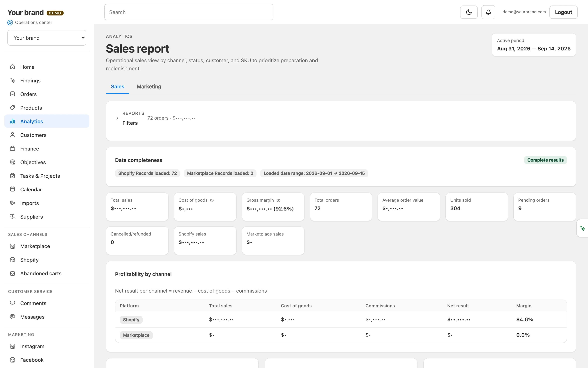The height and width of the screenshot is (368, 588).
Task: Click the Units sold card showing 304
Action: click(x=477, y=207)
